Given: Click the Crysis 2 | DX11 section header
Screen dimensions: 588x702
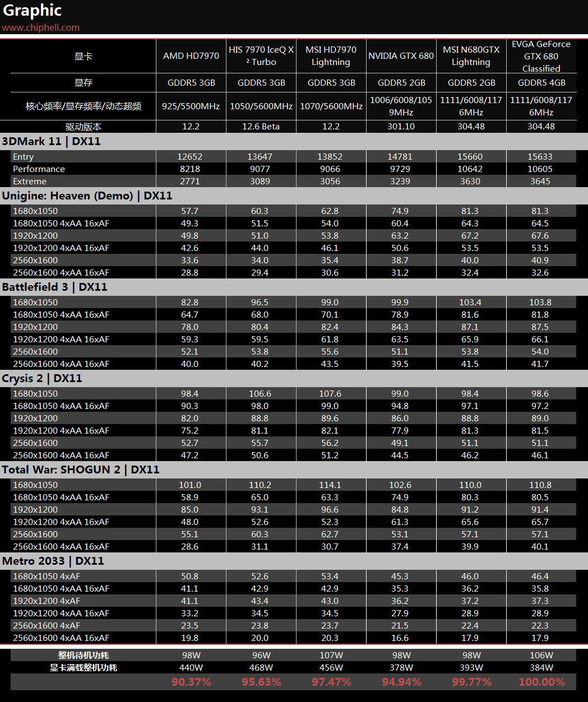Looking at the screenshot, I should coord(42,378).
